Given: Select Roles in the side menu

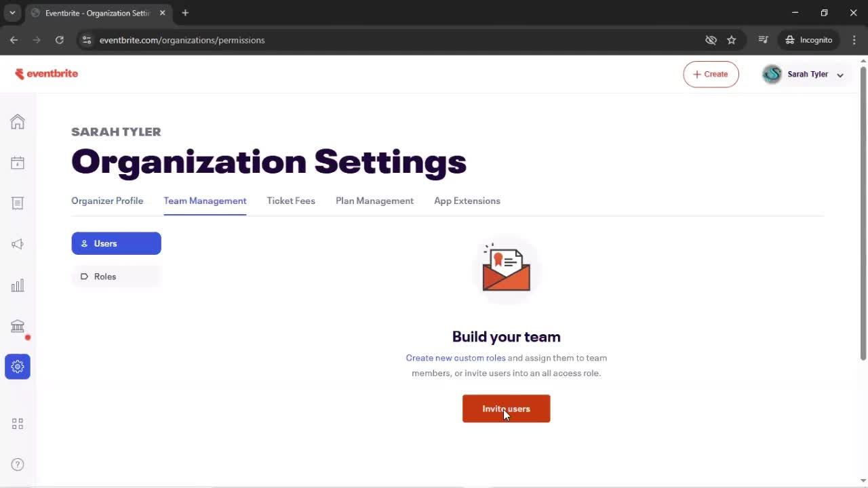Looking at the screenshot, I should [x=116, y=277].
